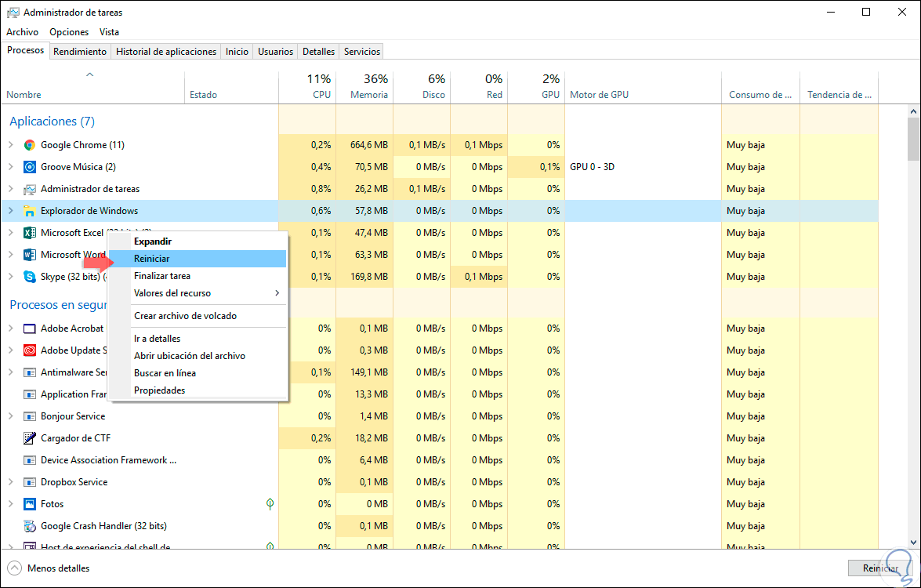Viewport: 921px width, 588px height.
Task: Open the Opciones menu
Action: coord(69,32)
